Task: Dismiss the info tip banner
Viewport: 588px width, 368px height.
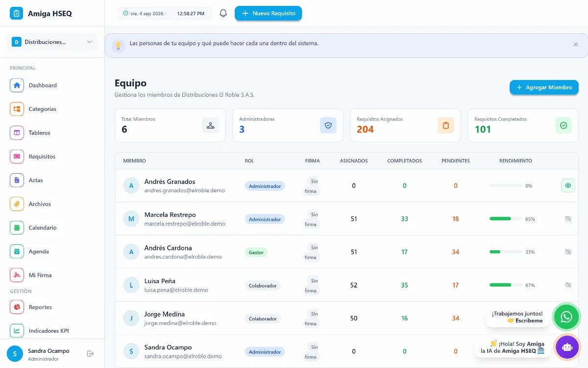Action: coord(576,44)
